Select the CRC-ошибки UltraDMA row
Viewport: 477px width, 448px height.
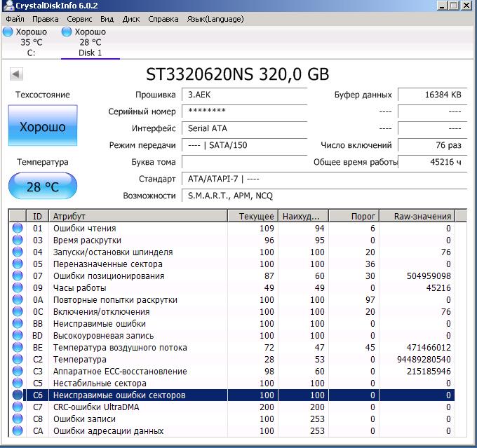(x=231, y=407)
